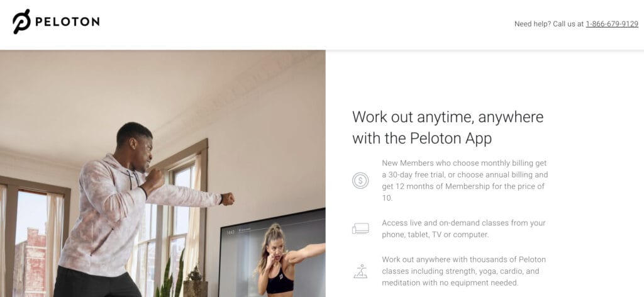Click the class timer on TV screen

click(x=230, y=232)
